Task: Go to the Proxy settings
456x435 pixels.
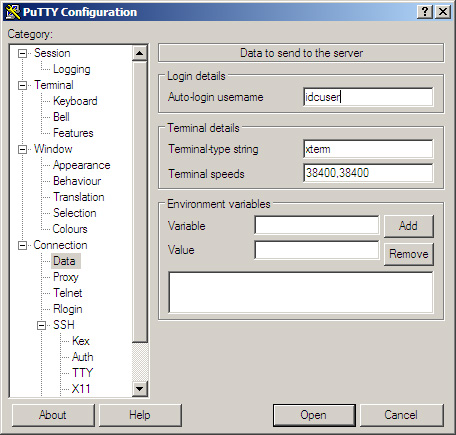Action: [x=66, y=277]
